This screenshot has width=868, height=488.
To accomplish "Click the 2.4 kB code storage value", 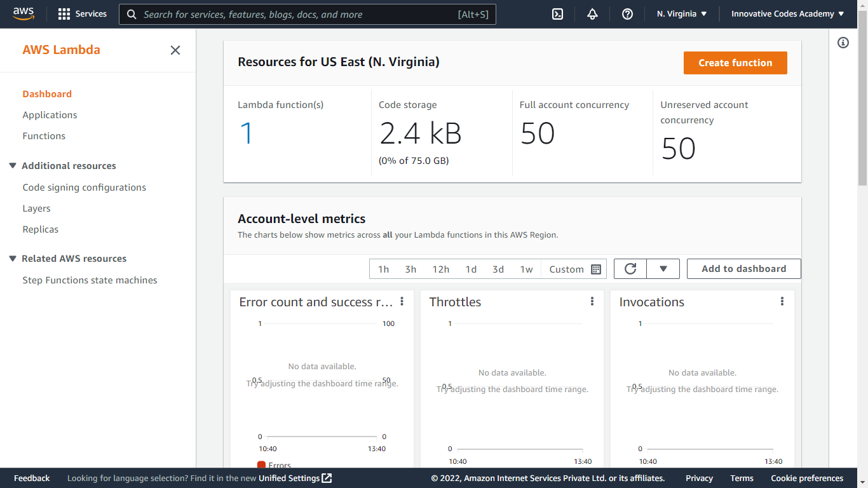I will (421, 133).
